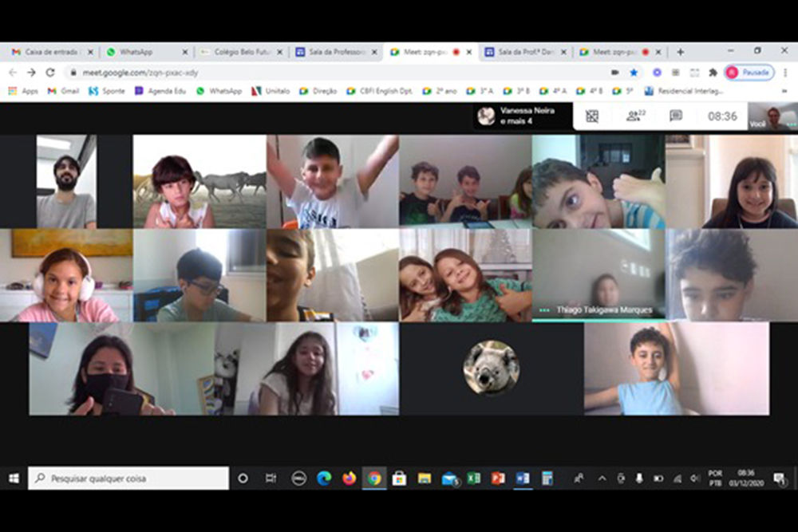Open the WhatsApp bookmark in bookmarks bar

(219, 91)
